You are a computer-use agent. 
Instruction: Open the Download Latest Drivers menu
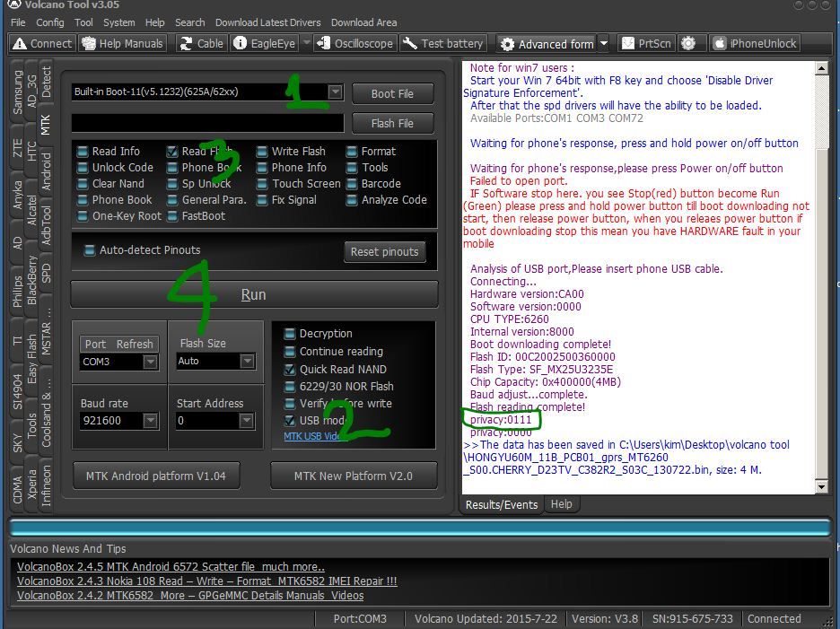pyautogui.click(x=268, y=22)
